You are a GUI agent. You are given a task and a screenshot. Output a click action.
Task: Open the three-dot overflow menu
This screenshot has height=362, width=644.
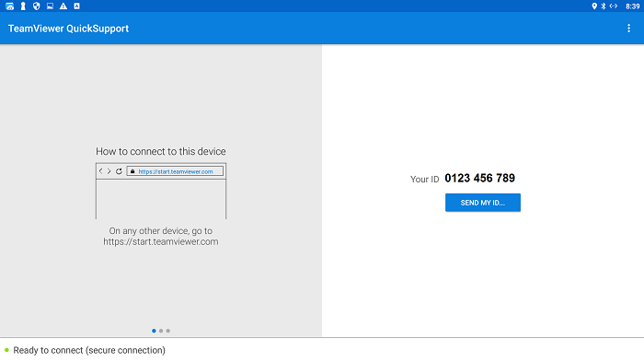(628, 28)
